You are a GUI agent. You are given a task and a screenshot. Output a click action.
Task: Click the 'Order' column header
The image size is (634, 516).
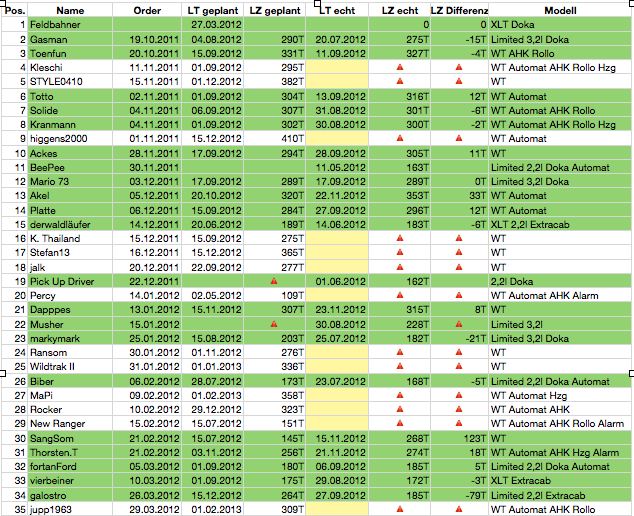(x=147, y=11)
